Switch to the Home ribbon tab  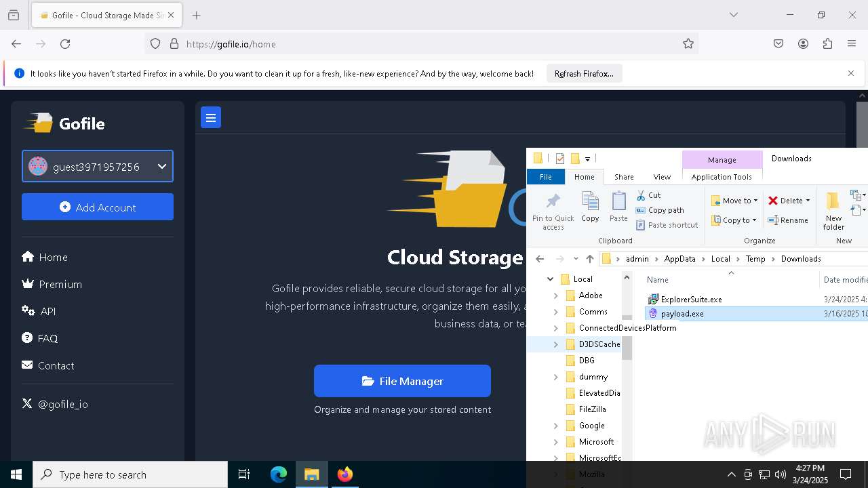pos(584,177)
